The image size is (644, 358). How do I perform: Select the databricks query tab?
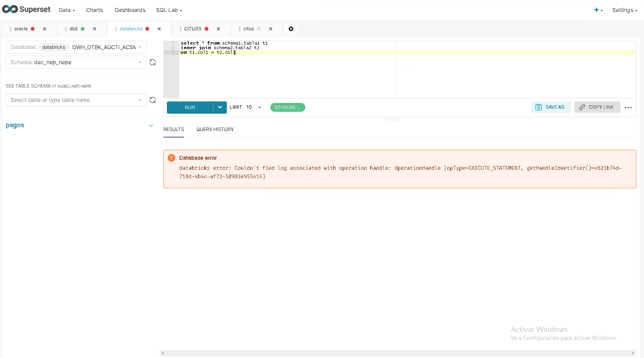tap(131, 29)
